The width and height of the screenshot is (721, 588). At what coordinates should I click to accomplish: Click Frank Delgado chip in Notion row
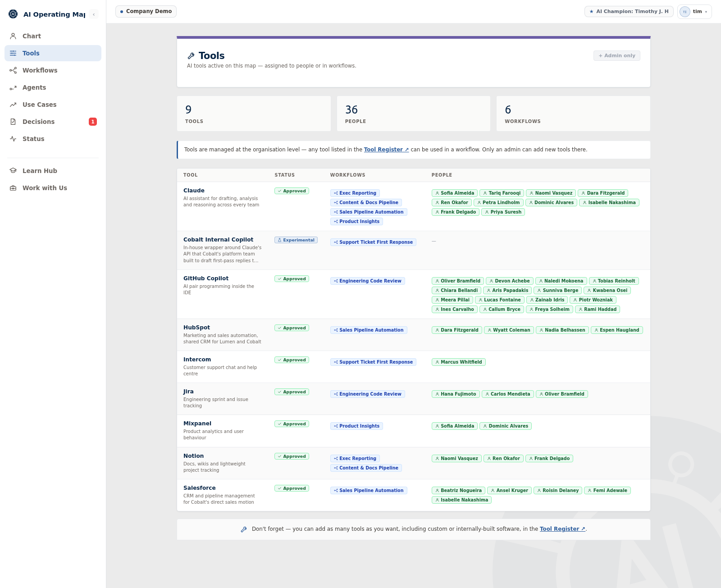pos(549,458)
